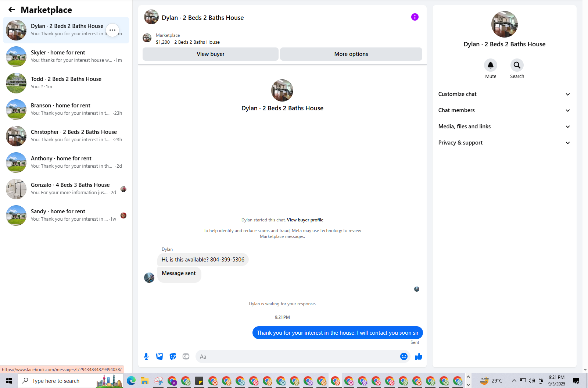
Task: Launch Microsoft Edge from the taskbar
Action: point(131,381)
